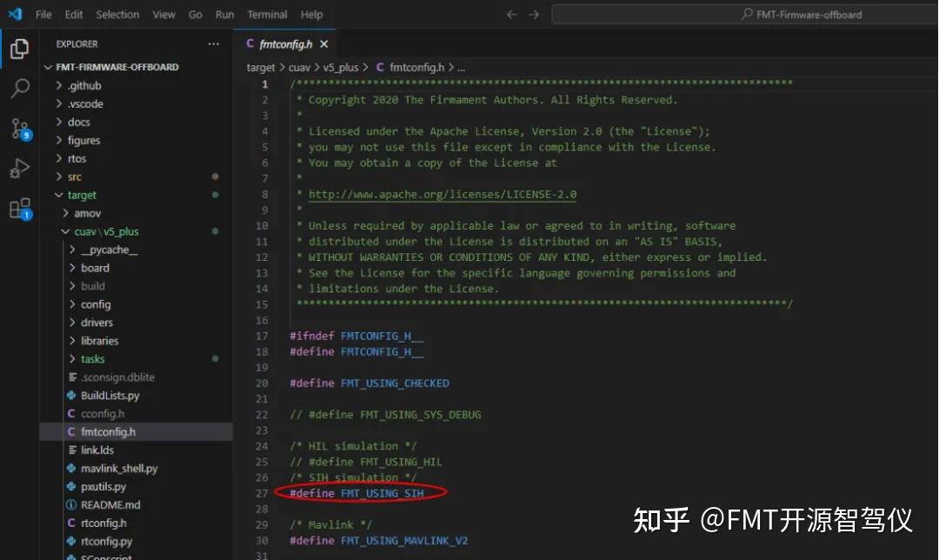Open the Terminal menu
The image size is (939, 560).
tap(267, 14)
